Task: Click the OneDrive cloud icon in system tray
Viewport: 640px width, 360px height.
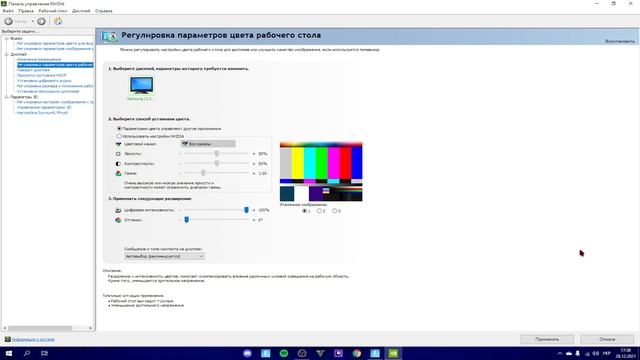Action: [x=569, y=353]
